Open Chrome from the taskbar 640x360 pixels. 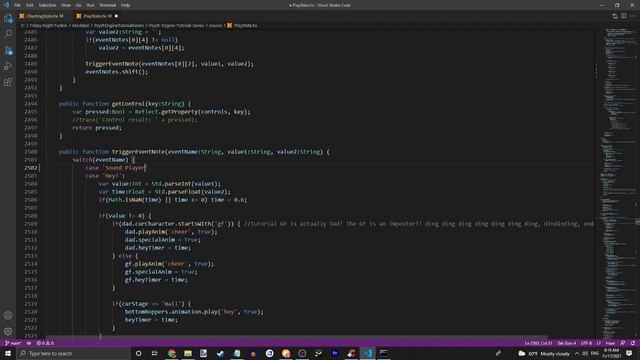point(172,353)
